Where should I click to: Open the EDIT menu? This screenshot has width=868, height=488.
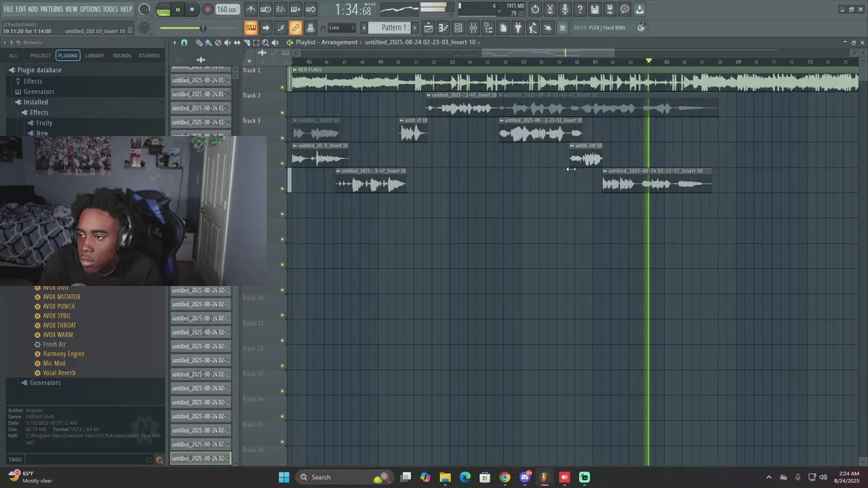coord(21,9)
